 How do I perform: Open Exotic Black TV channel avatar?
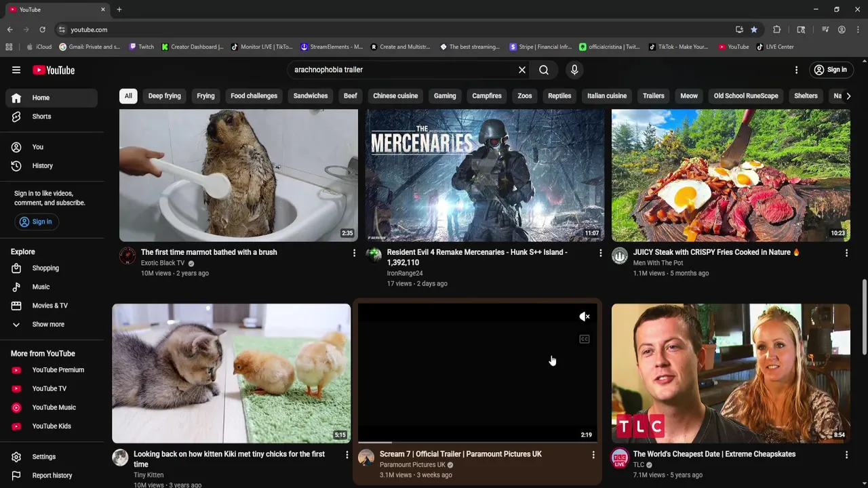point(127,256)
